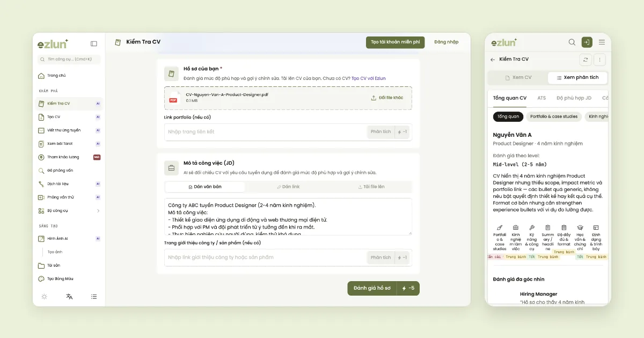
Task: Open the Hình Ảnh AI icon
Action: point(41,239)
